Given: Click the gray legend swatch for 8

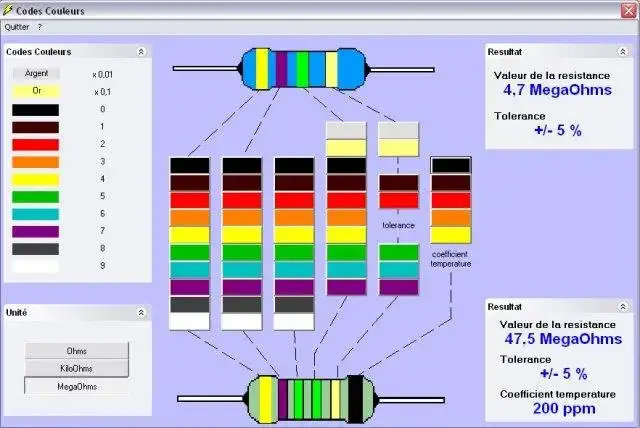Looking at the screenshot, I should click(36, 249).
